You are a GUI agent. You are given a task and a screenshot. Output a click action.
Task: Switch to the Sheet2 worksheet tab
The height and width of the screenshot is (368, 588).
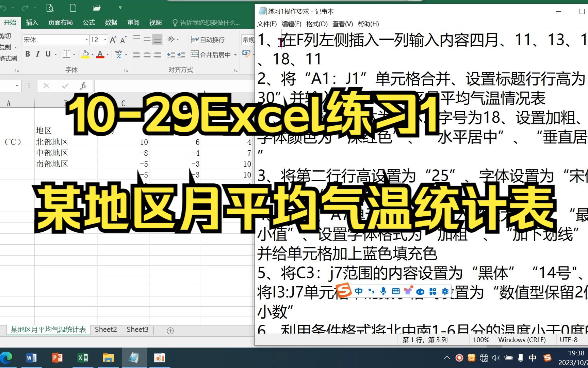tap(105, 329)
